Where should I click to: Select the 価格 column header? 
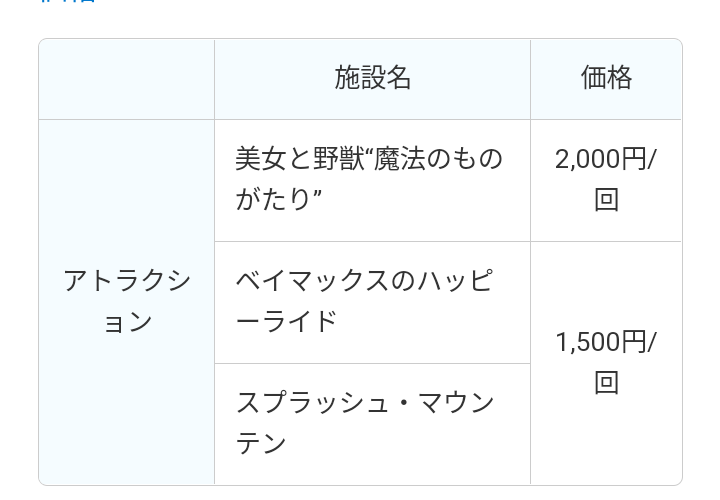pos(606,79)
